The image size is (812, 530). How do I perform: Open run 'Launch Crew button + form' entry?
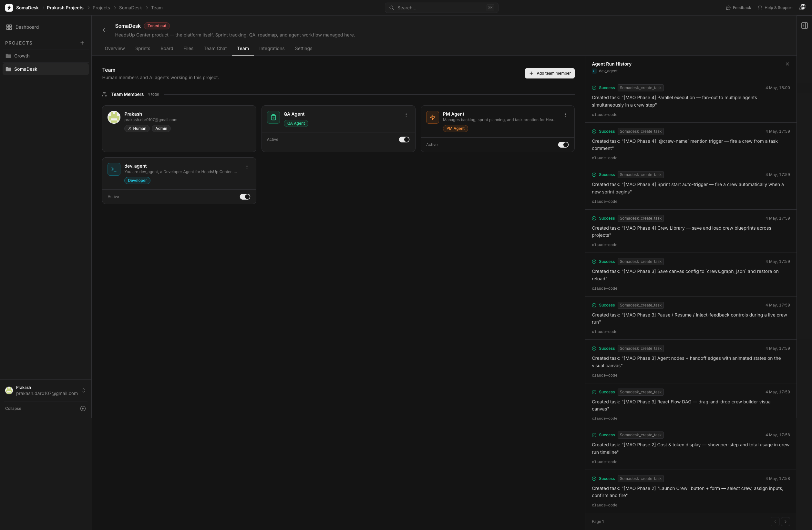[x=691, y=492]
